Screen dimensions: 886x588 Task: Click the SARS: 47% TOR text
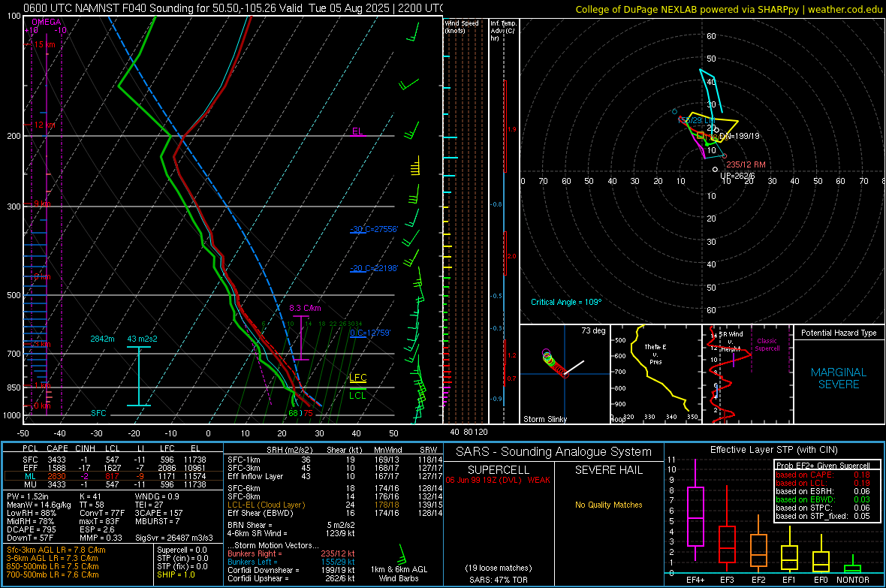(499, 580)
